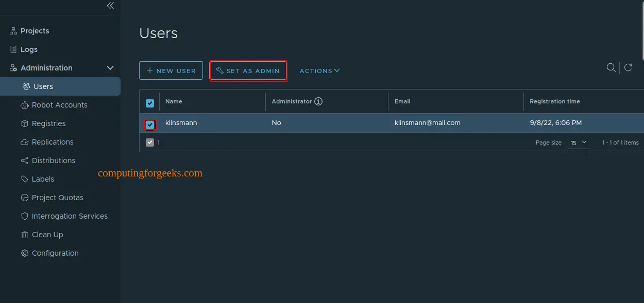Image resolution: width=644 pixels, height=303 pixels.
Task: Open the Labels page
Action: click(x=43, y=179)
